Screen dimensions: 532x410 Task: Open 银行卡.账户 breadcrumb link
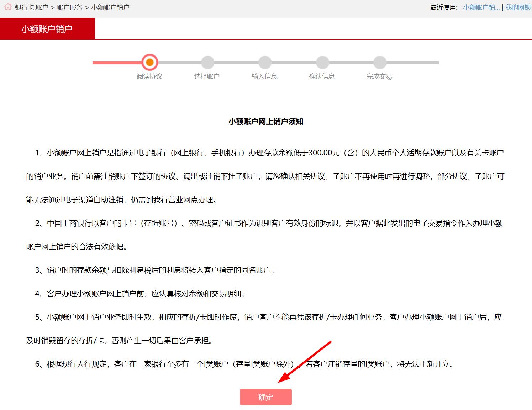(x=31, y=7)
